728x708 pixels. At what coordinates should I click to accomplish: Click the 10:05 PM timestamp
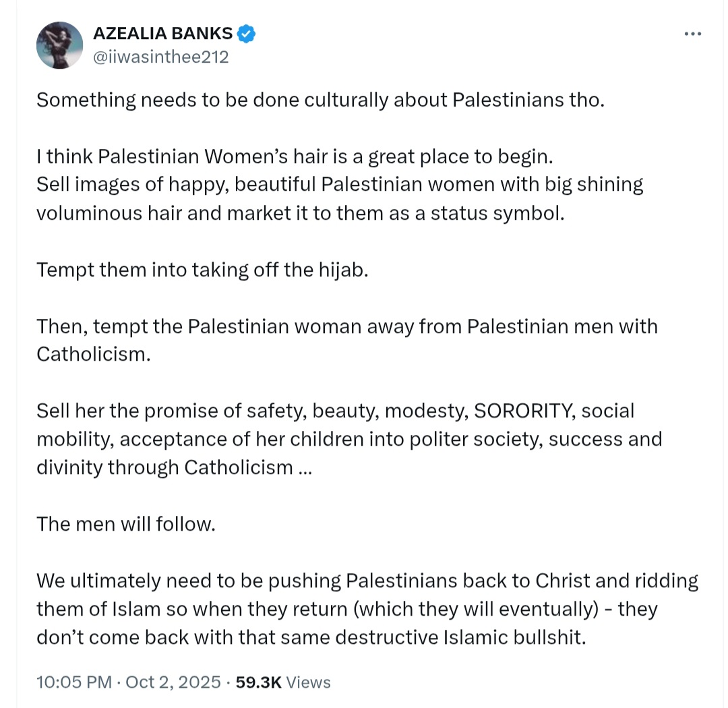tap(74, 682)
